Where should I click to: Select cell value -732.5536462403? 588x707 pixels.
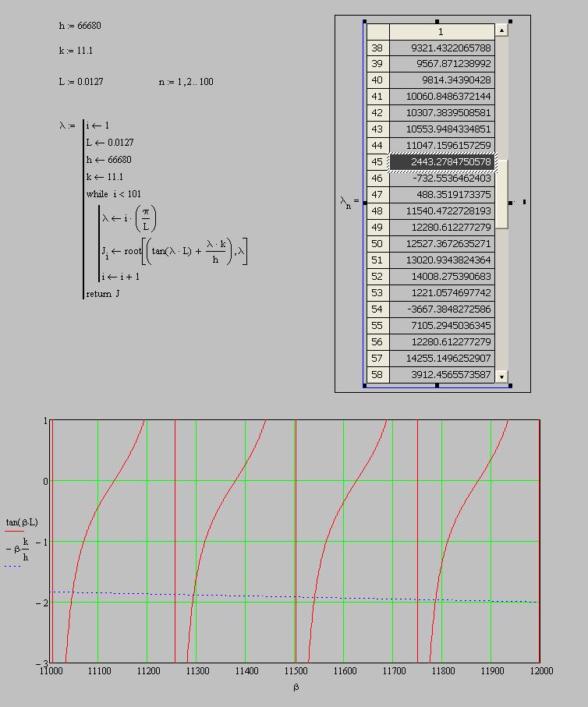click(442, 178)
